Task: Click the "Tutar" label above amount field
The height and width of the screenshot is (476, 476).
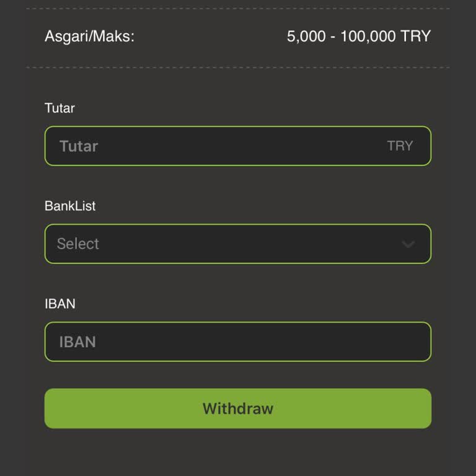Action: 59,108
